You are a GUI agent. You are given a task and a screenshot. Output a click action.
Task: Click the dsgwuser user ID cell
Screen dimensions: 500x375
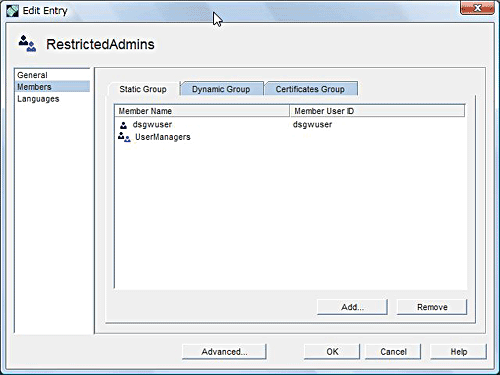coord(312,125)
